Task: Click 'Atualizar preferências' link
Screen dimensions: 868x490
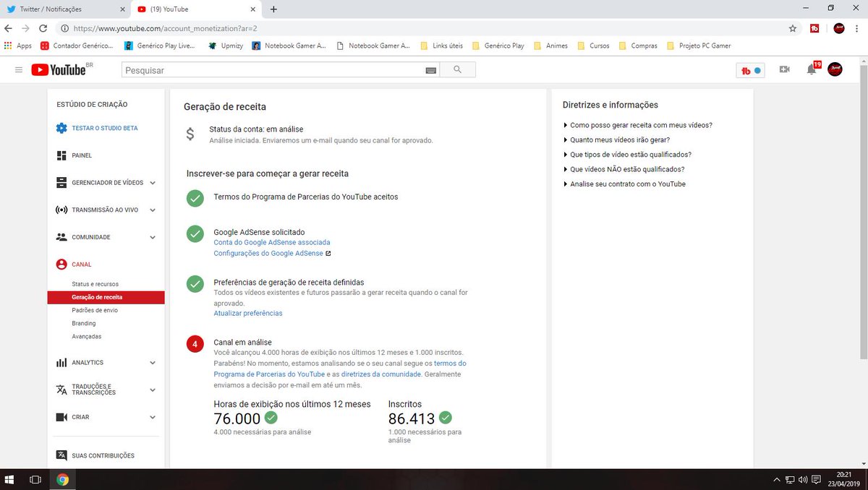Action: (248, 314)
